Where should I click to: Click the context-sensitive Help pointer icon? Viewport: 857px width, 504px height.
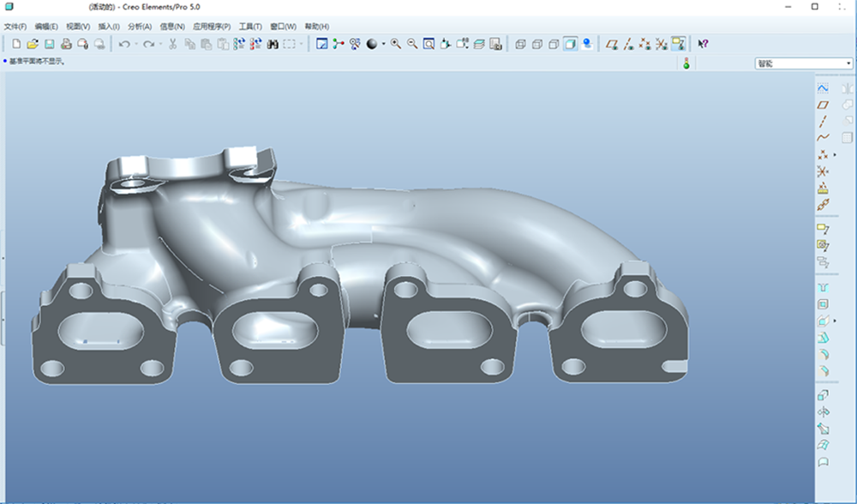tap(703, 44)
